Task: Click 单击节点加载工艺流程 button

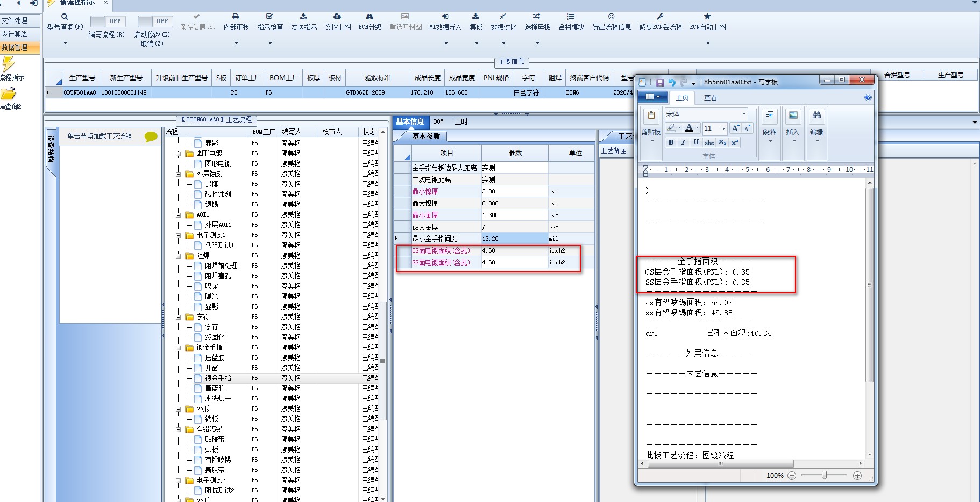Action: [x=111, y=137]
